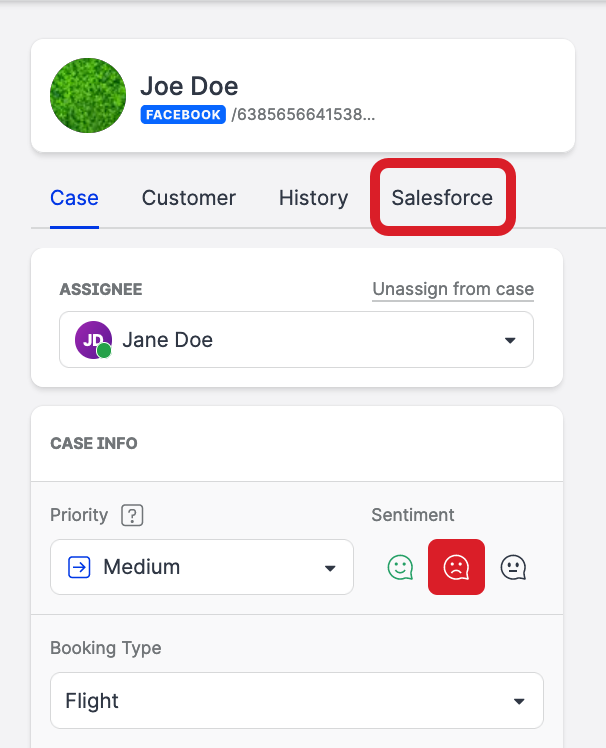Click the Priority help question mark icon

pos(132,516)
